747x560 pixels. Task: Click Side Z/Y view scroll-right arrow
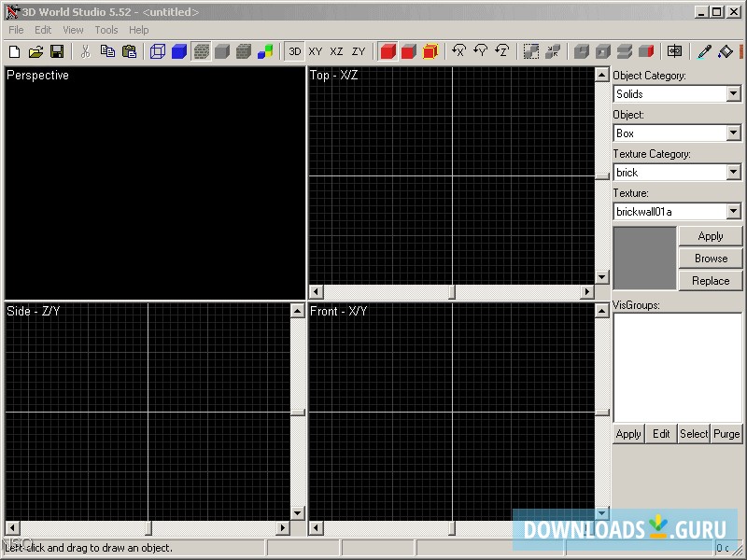283,527
